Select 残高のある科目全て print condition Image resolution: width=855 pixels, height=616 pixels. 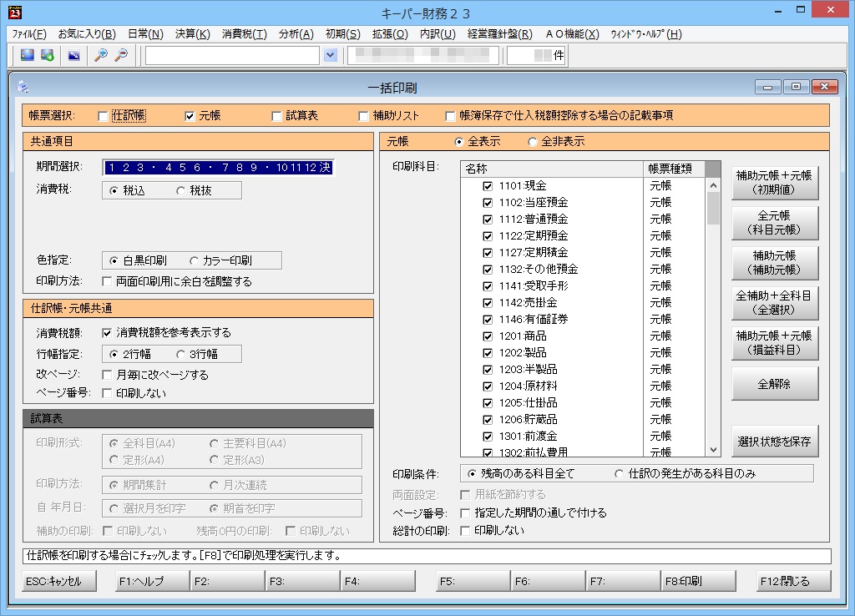(x=472, y=474)
